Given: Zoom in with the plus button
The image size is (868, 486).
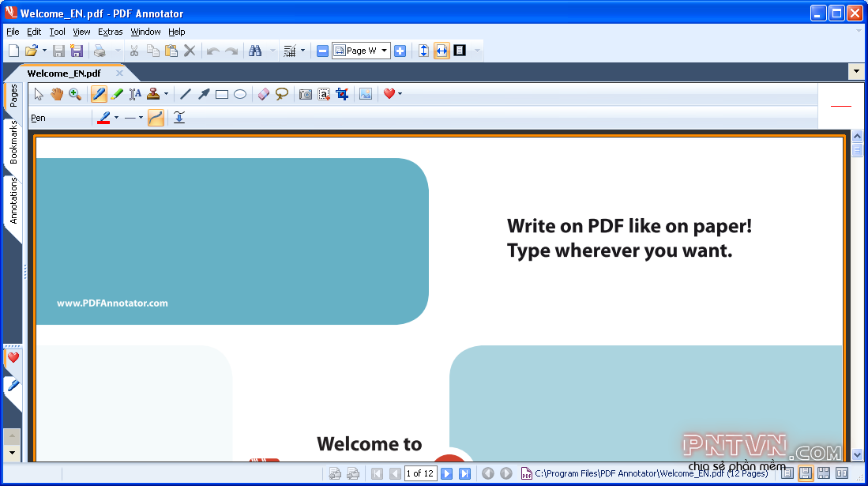Looking at the screenshot, I should (x=400, y=51).
